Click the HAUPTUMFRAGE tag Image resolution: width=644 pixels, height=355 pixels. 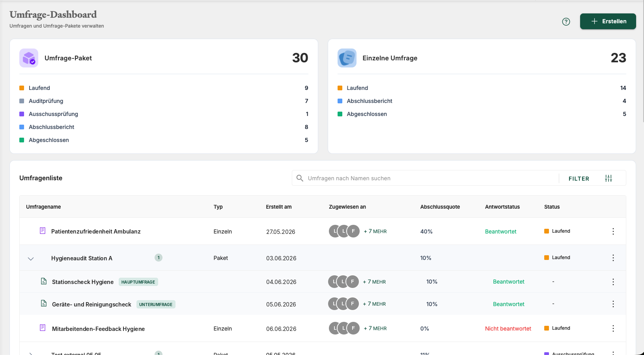click(x=138, y=282)
